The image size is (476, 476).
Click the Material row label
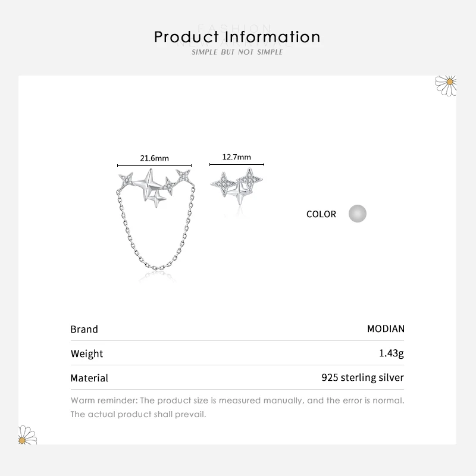(89, 378)
